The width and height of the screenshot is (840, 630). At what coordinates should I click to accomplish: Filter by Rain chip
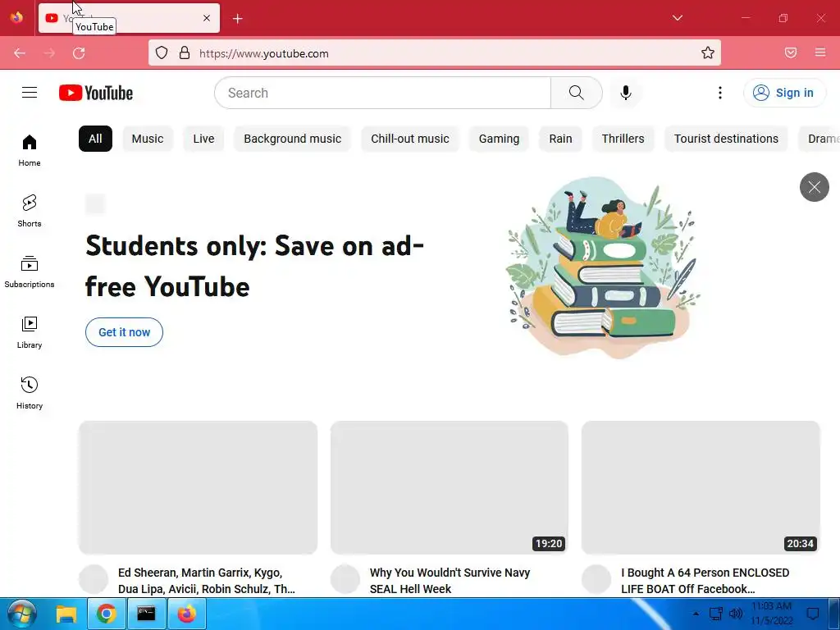click(560, 139)
